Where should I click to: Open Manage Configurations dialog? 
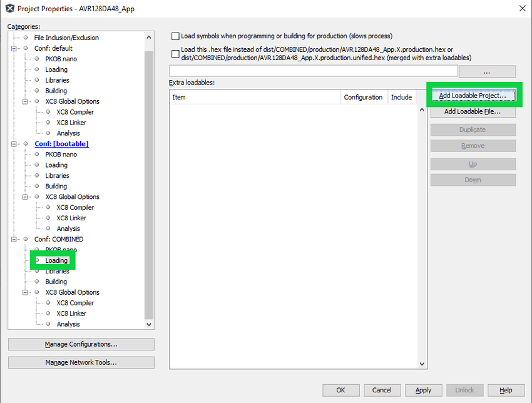coord(81,344)
